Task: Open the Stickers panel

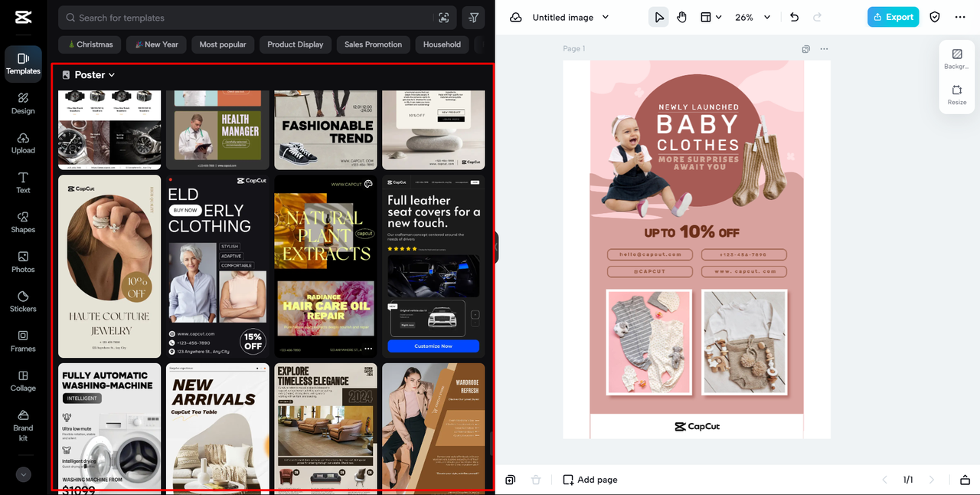Action: click(23, 302)
